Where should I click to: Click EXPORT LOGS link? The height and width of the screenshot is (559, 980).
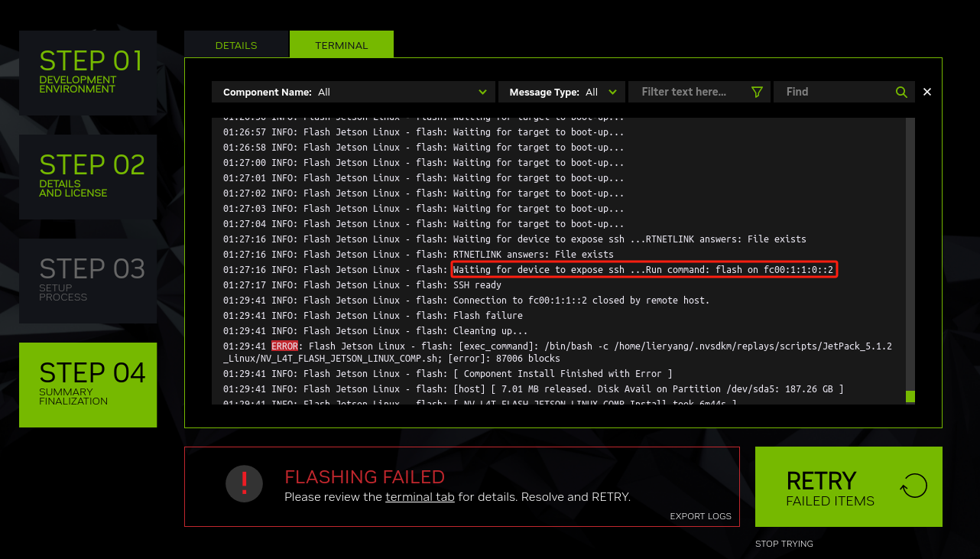(701, 516)
